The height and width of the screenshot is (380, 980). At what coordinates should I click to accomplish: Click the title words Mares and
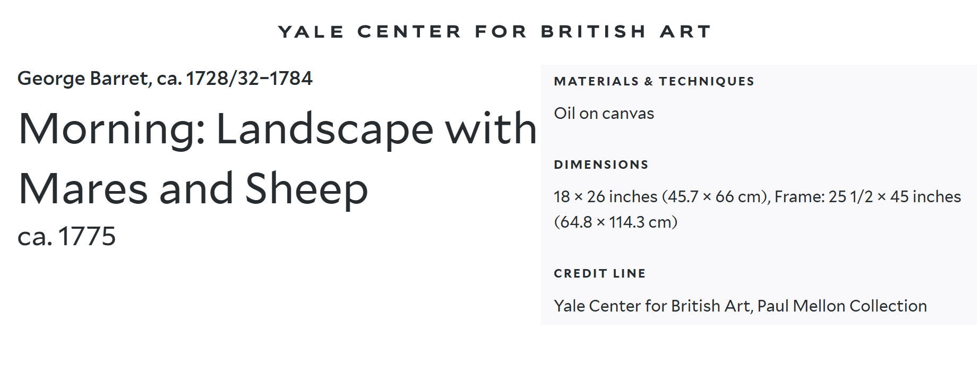(x=126, y=189)
